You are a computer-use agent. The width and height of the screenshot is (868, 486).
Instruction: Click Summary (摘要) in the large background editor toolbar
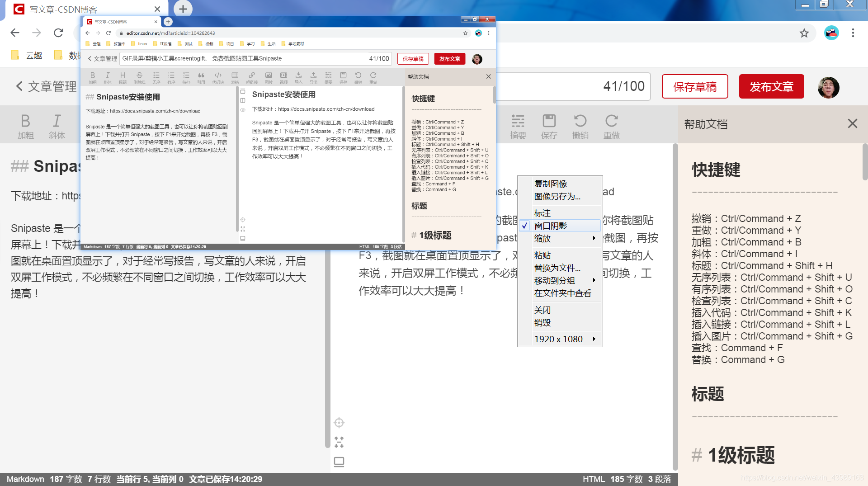tap(518, 126)
